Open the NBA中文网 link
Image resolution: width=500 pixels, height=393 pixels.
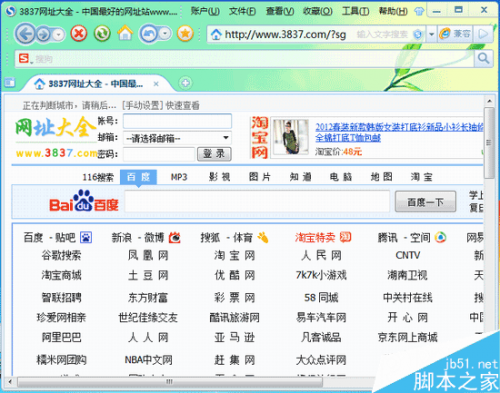pos(148,360)
